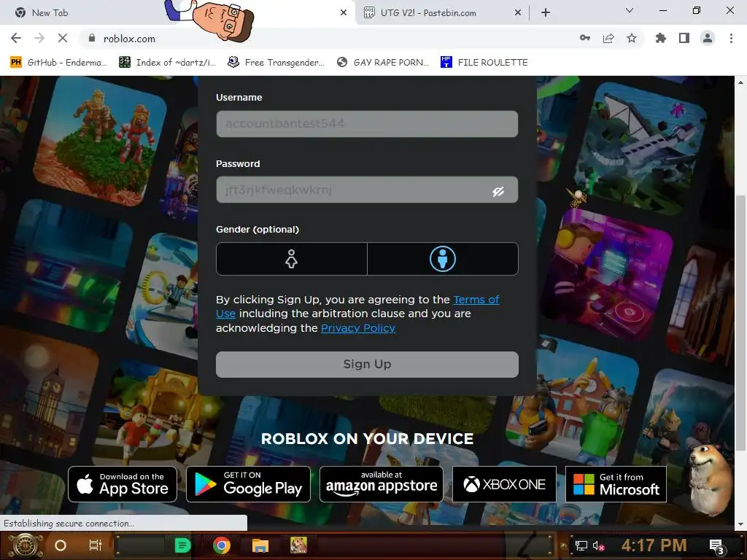Screen dimensions: 747x560
Task: Click the Password input field
Action: [x=367, y=190]
